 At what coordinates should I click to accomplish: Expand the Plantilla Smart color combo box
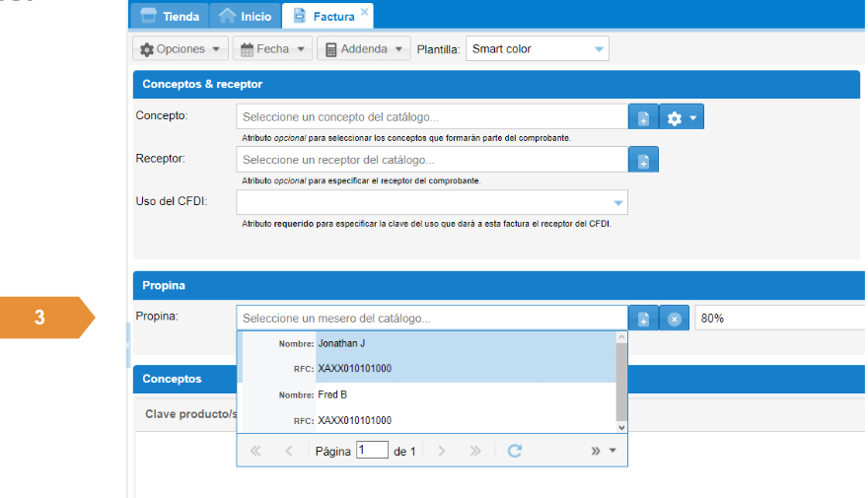[599, 49]
